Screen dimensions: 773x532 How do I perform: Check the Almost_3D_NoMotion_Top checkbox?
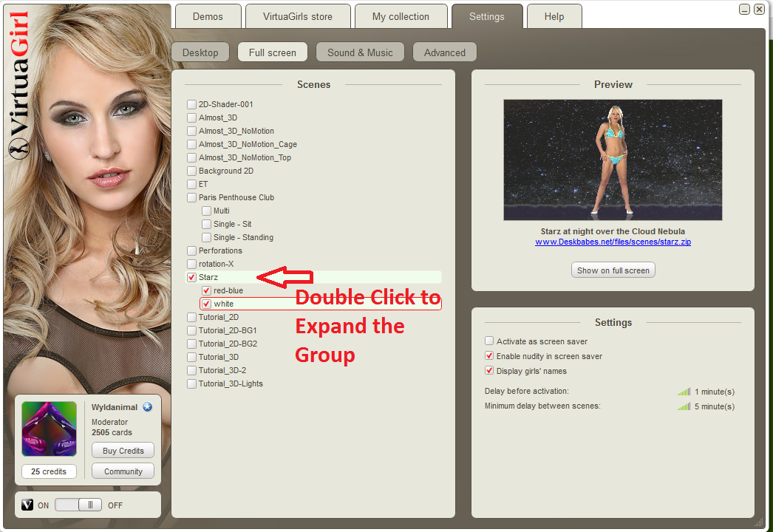coord(191,158)
